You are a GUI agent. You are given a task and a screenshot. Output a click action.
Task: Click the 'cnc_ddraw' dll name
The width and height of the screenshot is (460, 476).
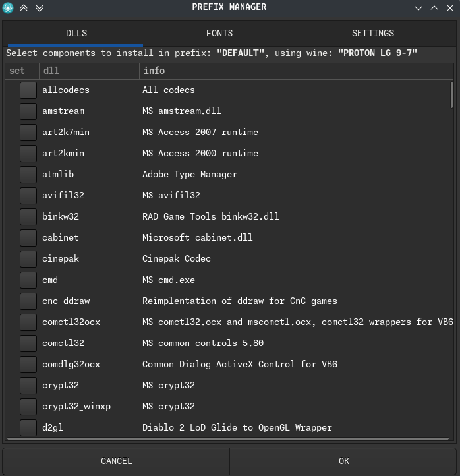66,301
